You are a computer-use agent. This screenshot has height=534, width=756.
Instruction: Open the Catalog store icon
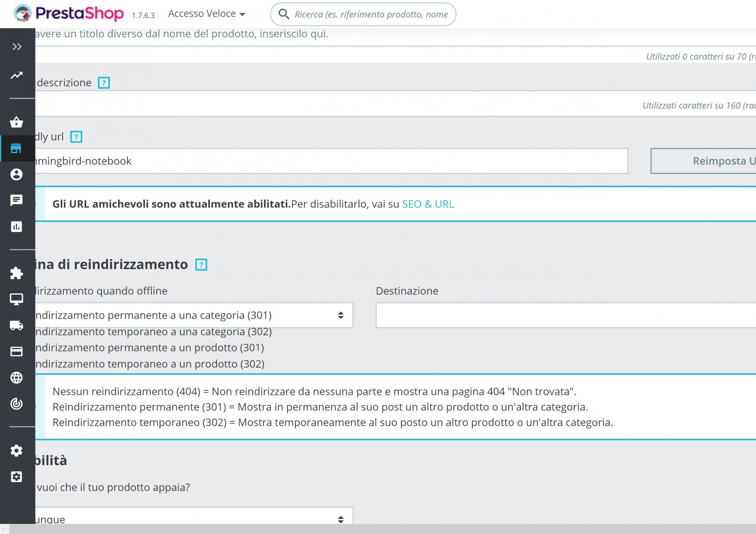(x=17, y=148)
